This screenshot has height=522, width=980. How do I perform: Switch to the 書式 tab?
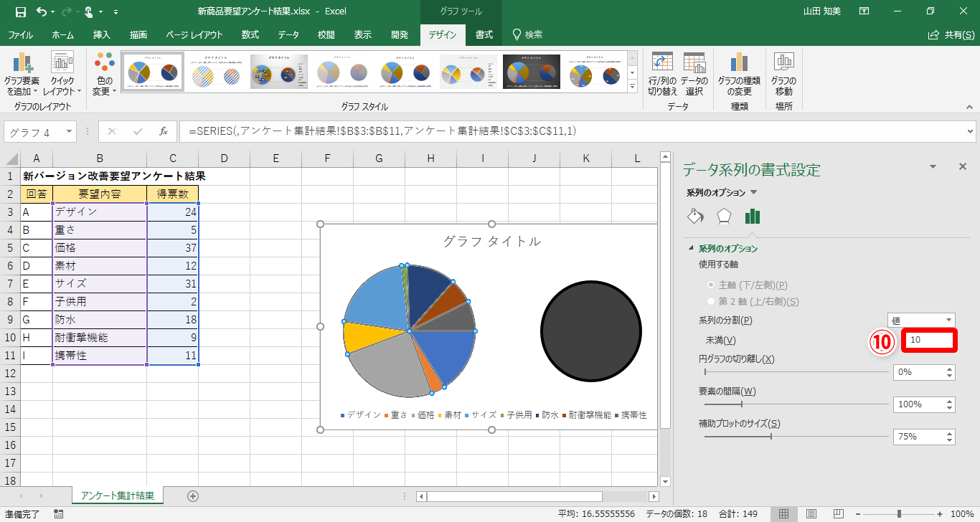[484, 34]
